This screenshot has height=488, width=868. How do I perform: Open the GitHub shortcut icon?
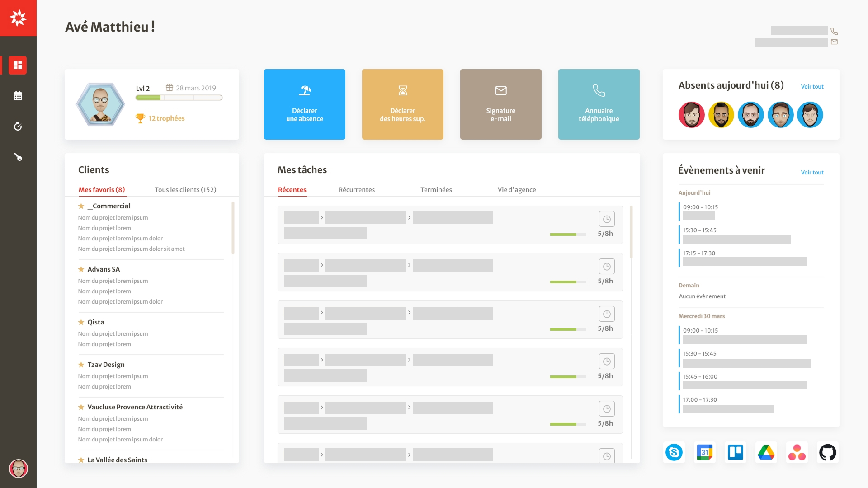tap(828, 452)
